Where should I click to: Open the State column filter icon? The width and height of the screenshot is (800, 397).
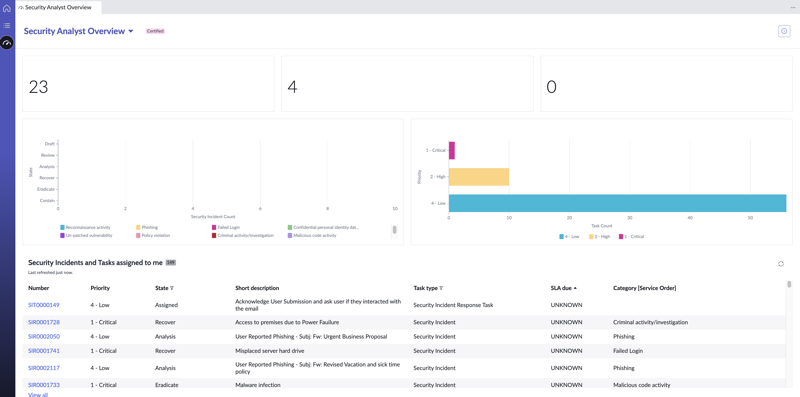pos(172,288)
